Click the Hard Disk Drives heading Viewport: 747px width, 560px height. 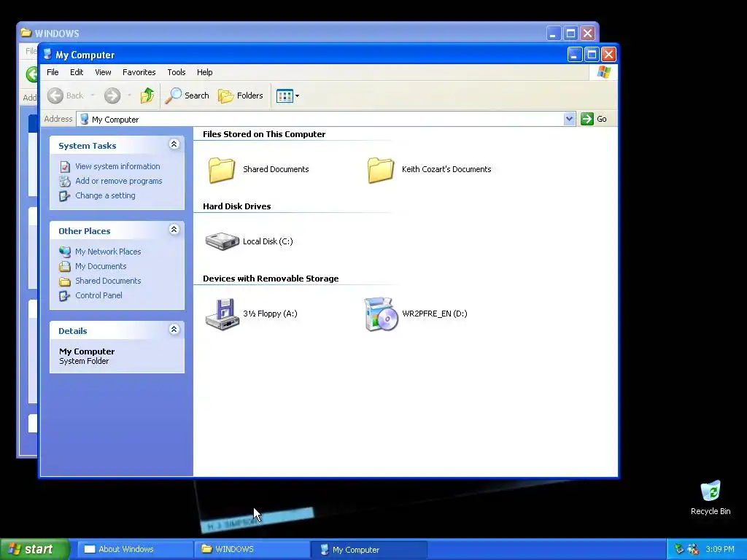tap(237, 206)
